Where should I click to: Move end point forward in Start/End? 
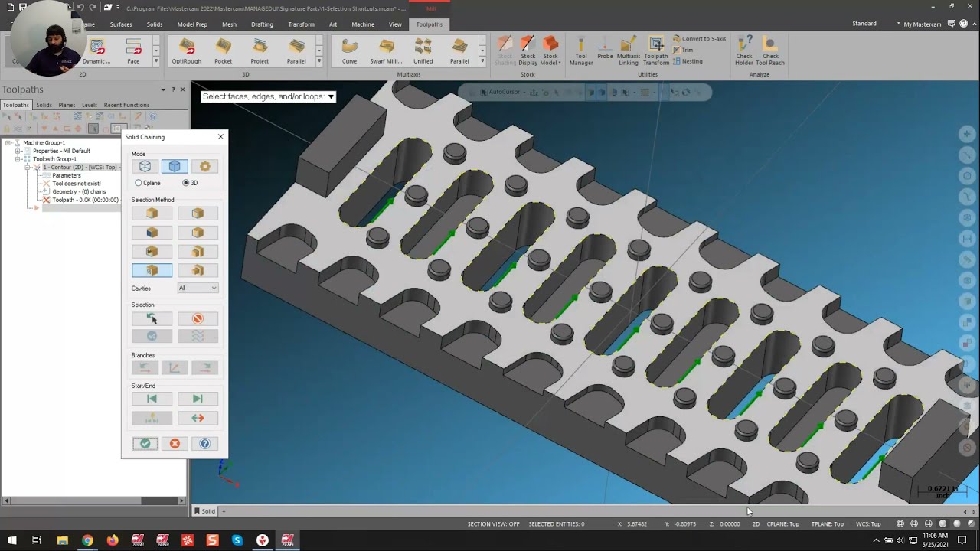[x=198, y=399]
